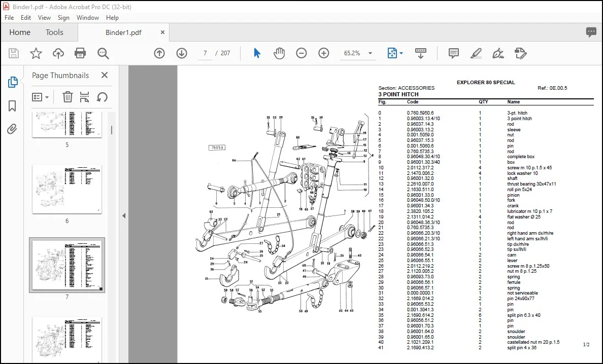Viewport: 603px width, 364px height.
Task: Activate the hand pan tool
Action: 279,53
